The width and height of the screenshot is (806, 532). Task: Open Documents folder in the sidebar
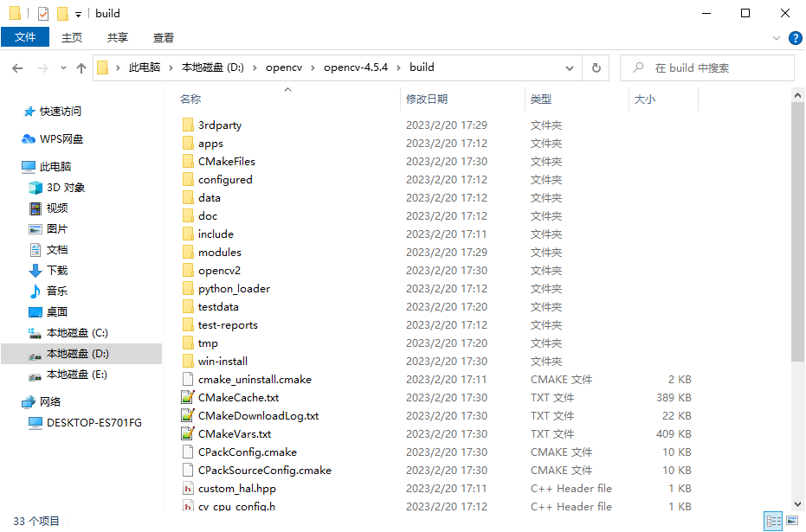(48, 250)
